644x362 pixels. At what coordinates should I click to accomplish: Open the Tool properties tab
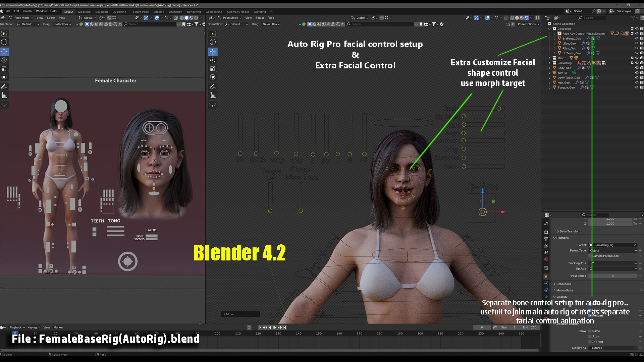[546, 224]
